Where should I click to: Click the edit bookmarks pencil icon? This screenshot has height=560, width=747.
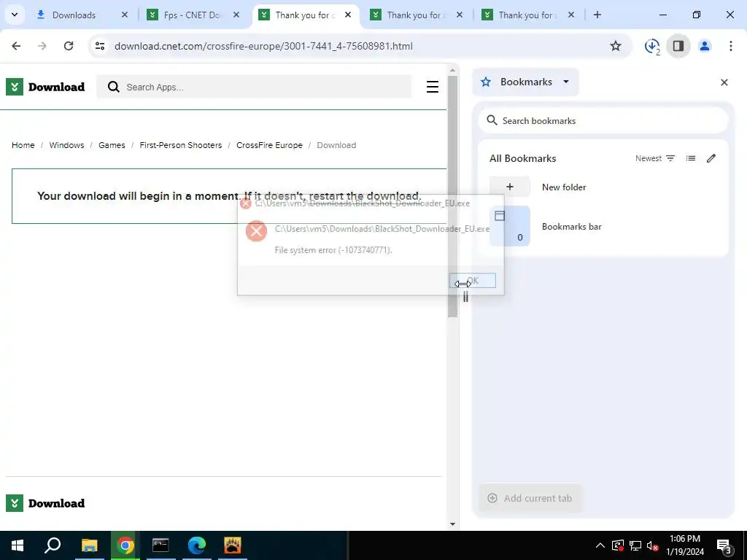click(711, 158)
